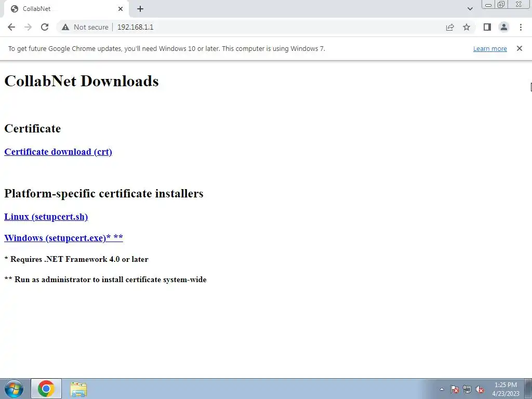Select the CollabNet tab
Viewport: 532px width, 399px height.
coord(66,9)
